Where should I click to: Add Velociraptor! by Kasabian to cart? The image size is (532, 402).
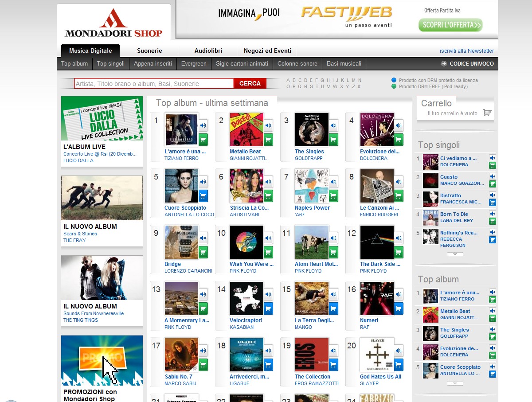(x=268, y=308)
